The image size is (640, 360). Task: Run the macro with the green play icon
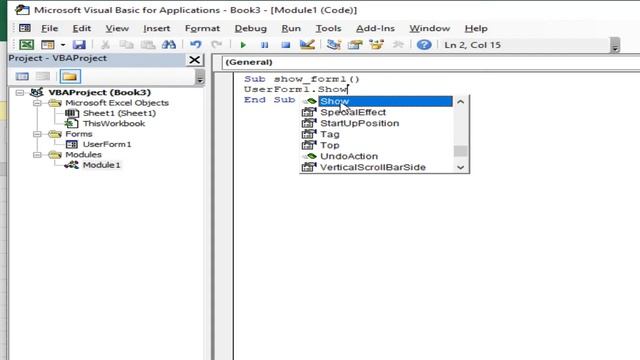(x=243, y=45)
